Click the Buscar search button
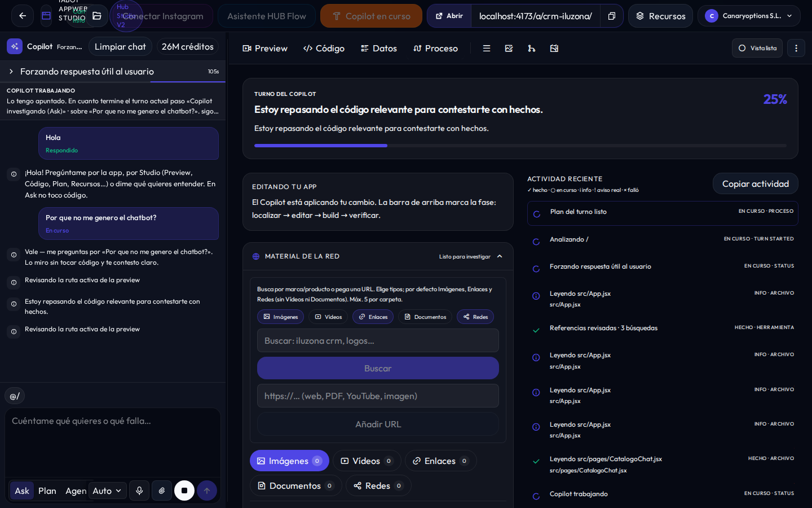Screen dimensions: 812x508 coord(378,368)
